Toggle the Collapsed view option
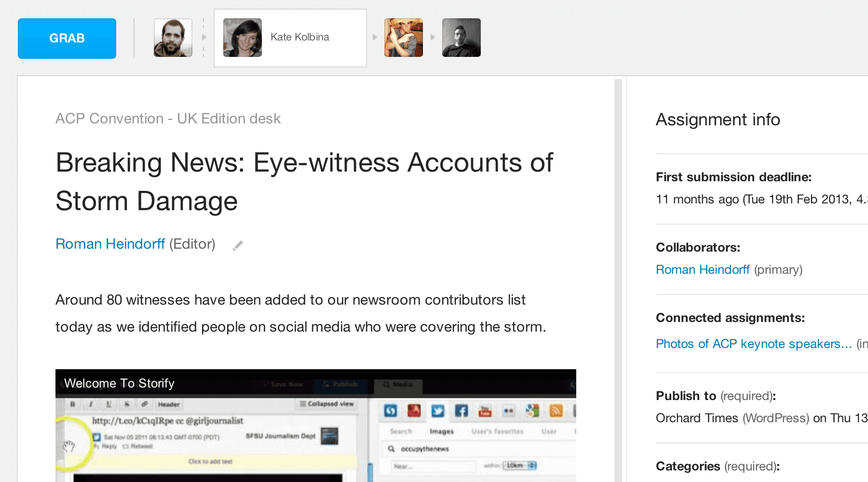The width and height of the screenshot is (868, 482). pyautogui.click(x=327, y=403)
